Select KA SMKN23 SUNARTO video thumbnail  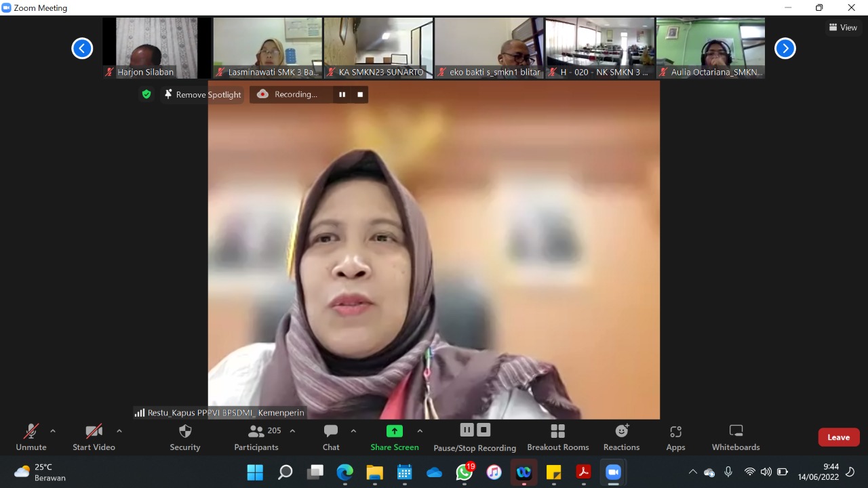point(378,48)
